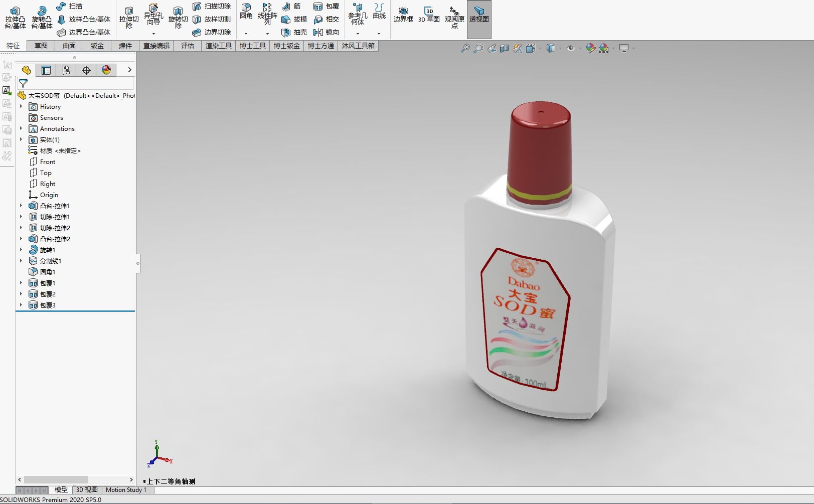814x504 pixels.
Task: Switch to the 钣金 tab
Action: pyautogui.click(x=97, y=46)
